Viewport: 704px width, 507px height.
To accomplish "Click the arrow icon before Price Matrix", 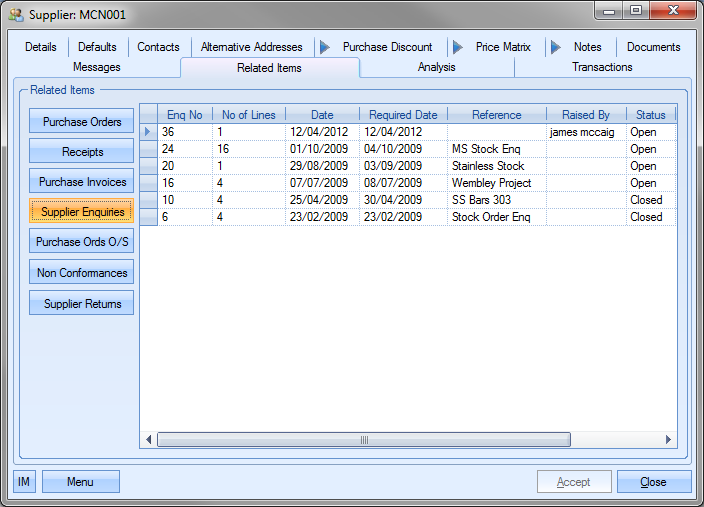I will coord(457,47).
